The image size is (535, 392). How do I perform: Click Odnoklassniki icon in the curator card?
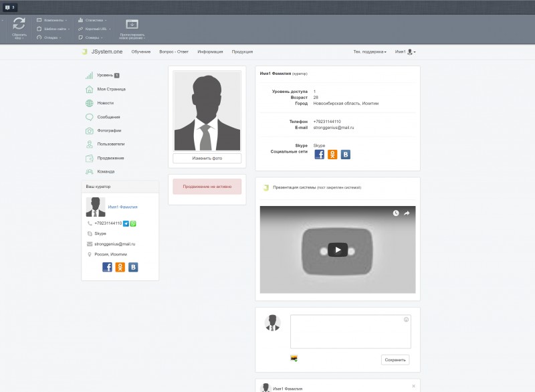[x=120, y=267]
